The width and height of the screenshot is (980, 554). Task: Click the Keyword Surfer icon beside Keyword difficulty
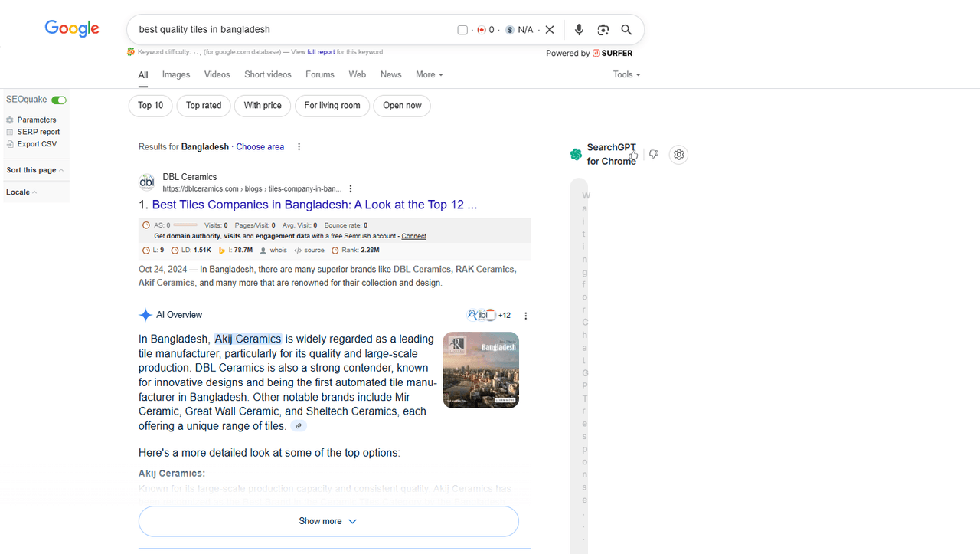[x=131, y=52]
